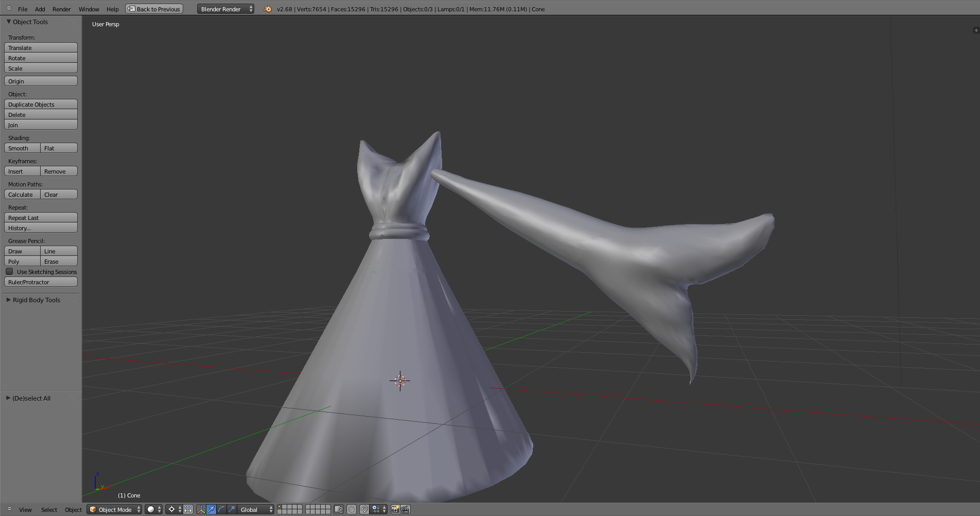
Task: Open Window menu
Action: pos(89,9)
